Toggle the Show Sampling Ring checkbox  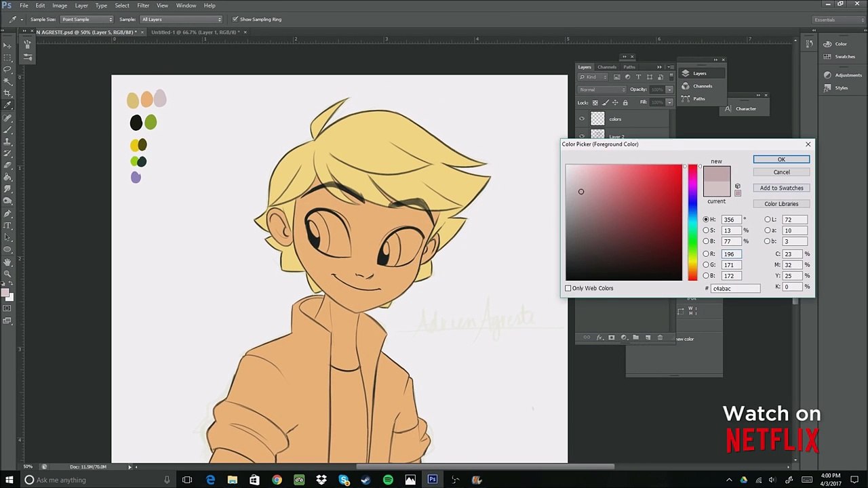click(x=235, y=19)
